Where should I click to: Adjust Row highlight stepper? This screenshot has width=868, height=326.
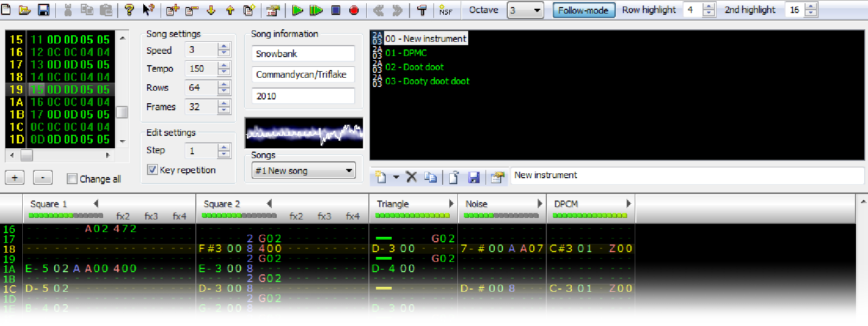709,10
